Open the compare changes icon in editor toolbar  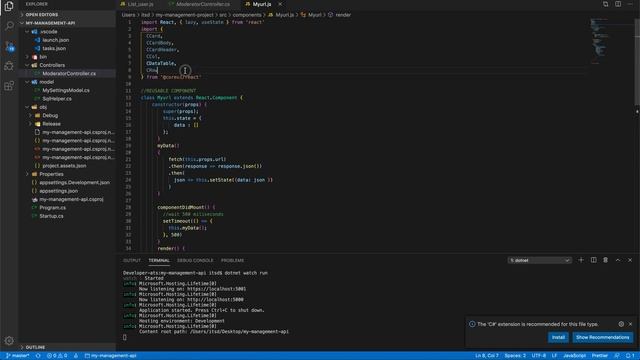point(606,4)
